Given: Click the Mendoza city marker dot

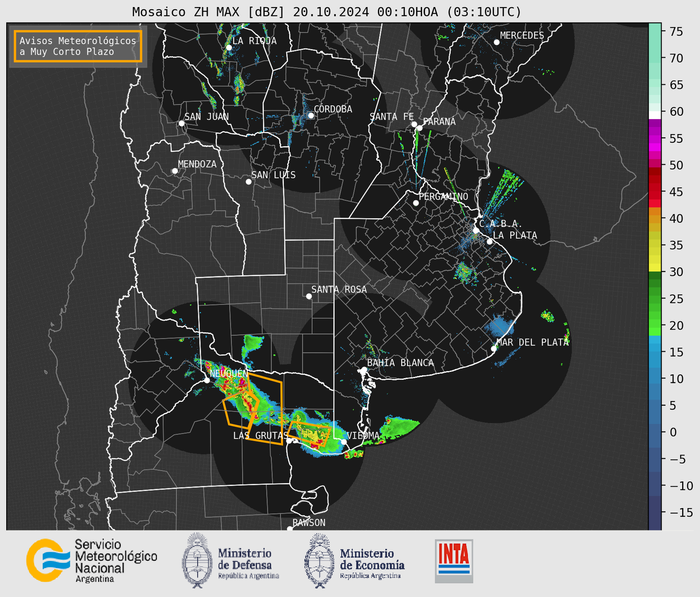Looking at the screenshot, I should click(x=175, y=171).
